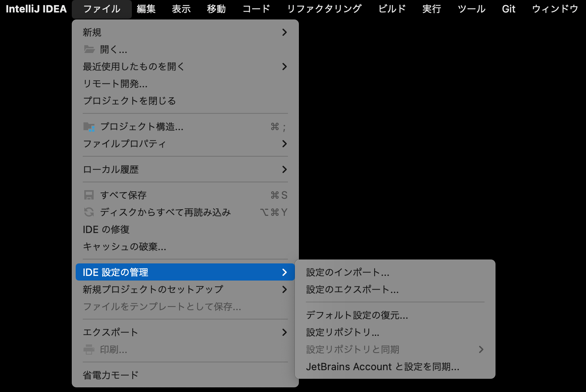Click the printer icon beside 印刷...
This screenshot has height=392, width=586.
pos(89,350)
